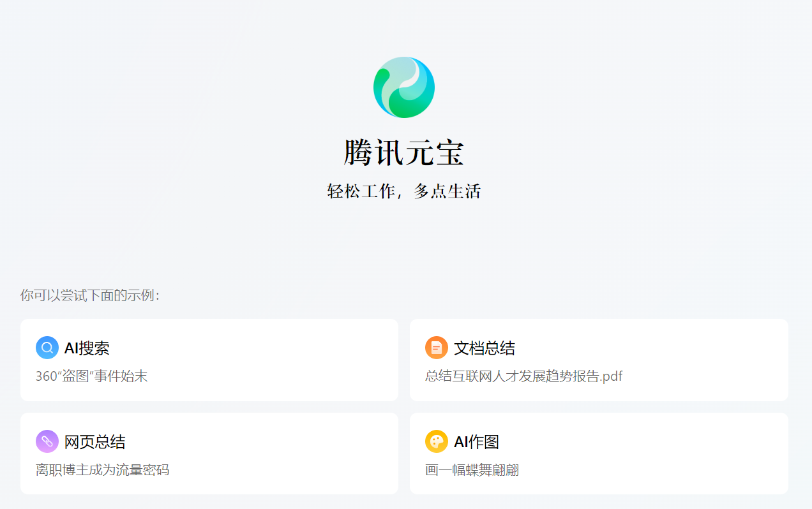Open the AI搜索 example card

tap(209, 360)
